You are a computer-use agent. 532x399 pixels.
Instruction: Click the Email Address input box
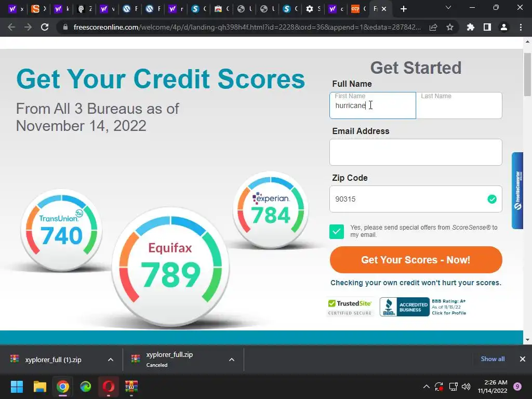pyautogui.click(x=416, y=152)
